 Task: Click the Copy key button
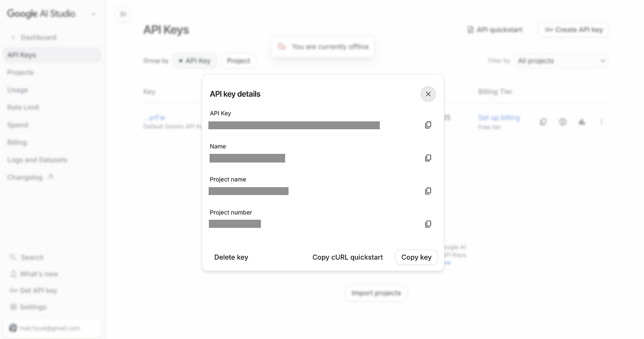tap(417, 257)
